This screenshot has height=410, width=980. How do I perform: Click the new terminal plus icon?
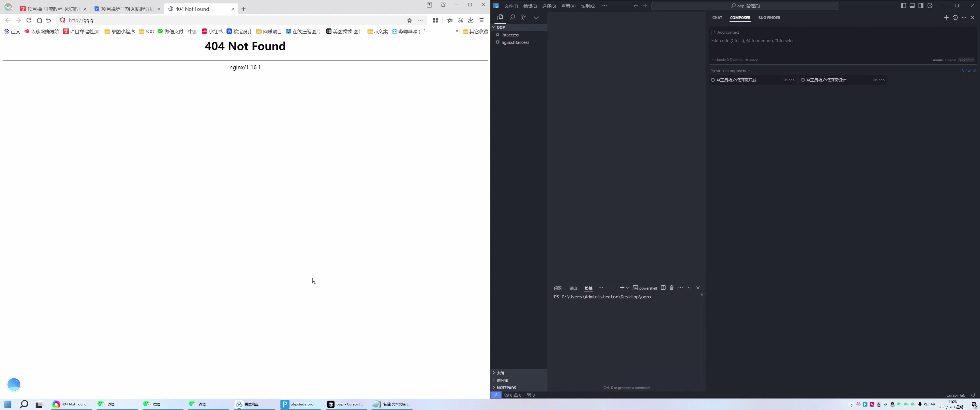click(621, 288)
